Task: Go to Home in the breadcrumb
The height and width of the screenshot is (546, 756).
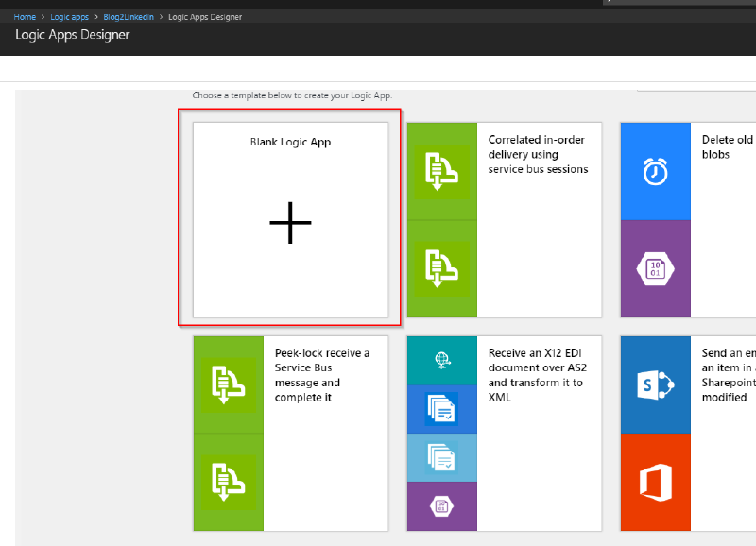Action: click(26, 17)
